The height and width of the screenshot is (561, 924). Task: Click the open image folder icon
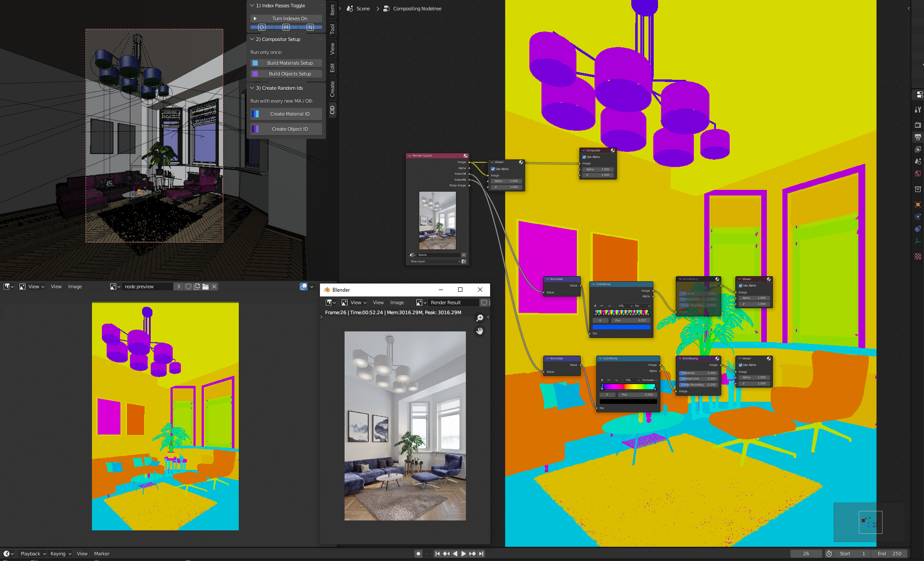coord(206,287)
